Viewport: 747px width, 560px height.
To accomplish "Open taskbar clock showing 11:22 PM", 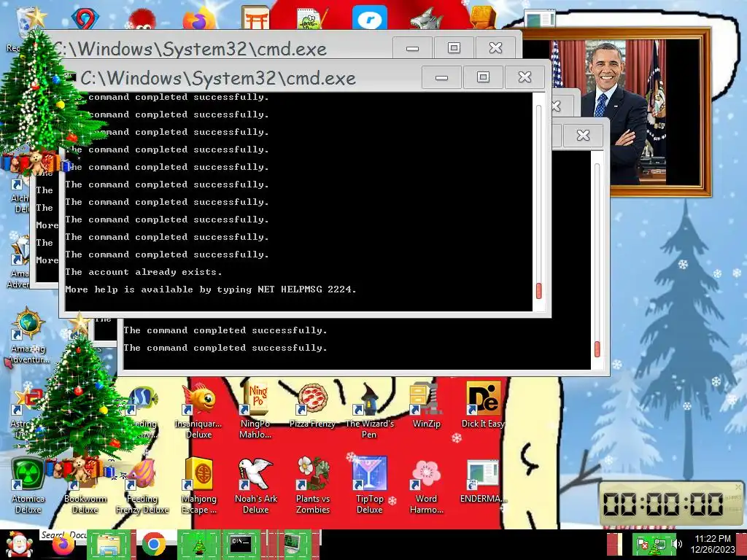I will click(x=712, y=544).
